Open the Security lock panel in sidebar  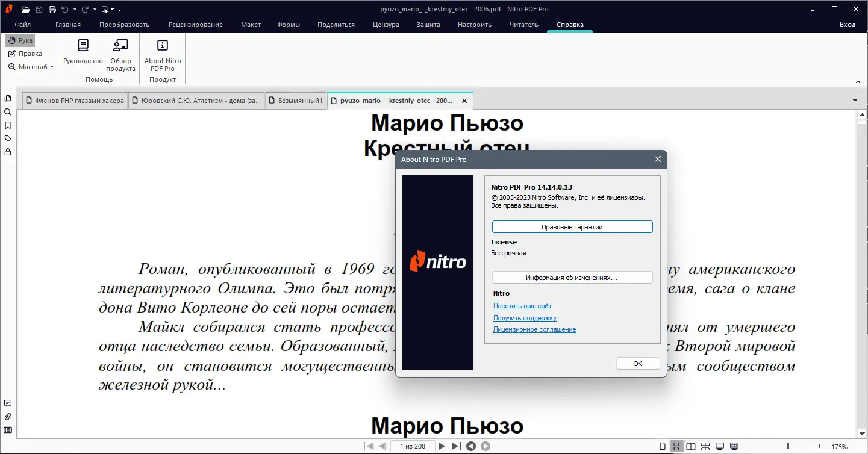click(x=8, y=152)
